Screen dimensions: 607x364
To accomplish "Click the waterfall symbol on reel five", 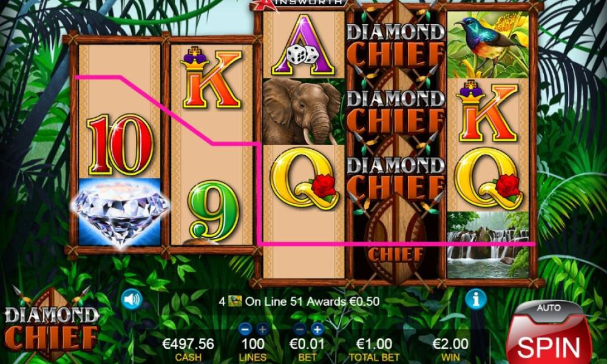I will [x=488, y=244].
